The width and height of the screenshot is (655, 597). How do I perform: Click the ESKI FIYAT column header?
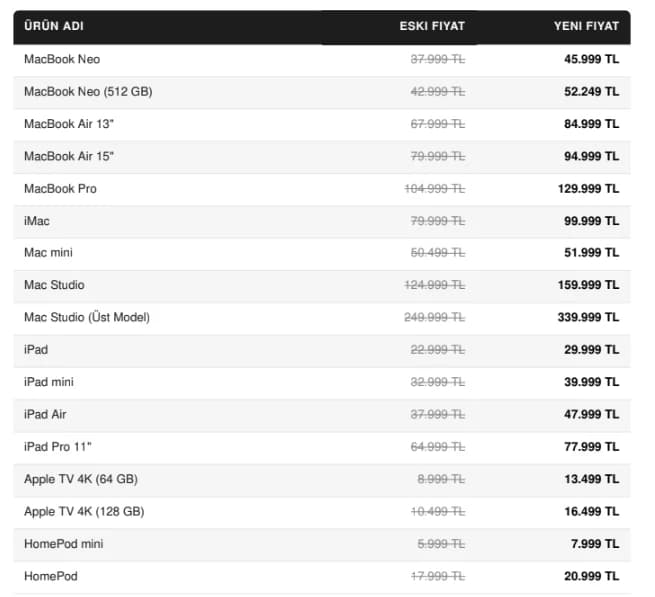tap(432, 26)
